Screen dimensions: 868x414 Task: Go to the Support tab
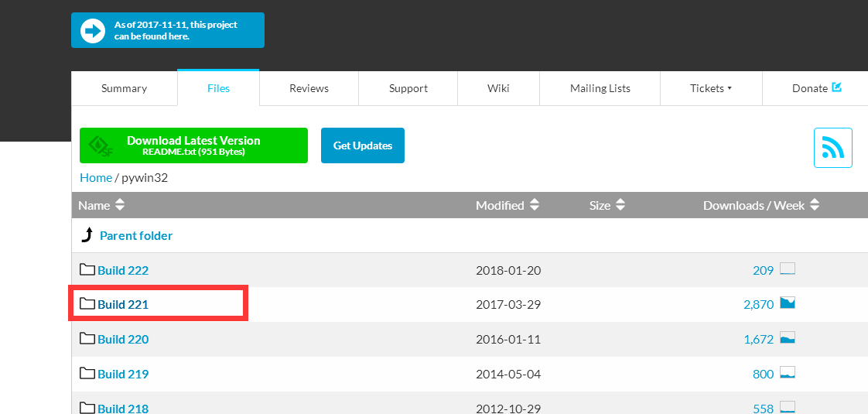(x=408, y=88)
